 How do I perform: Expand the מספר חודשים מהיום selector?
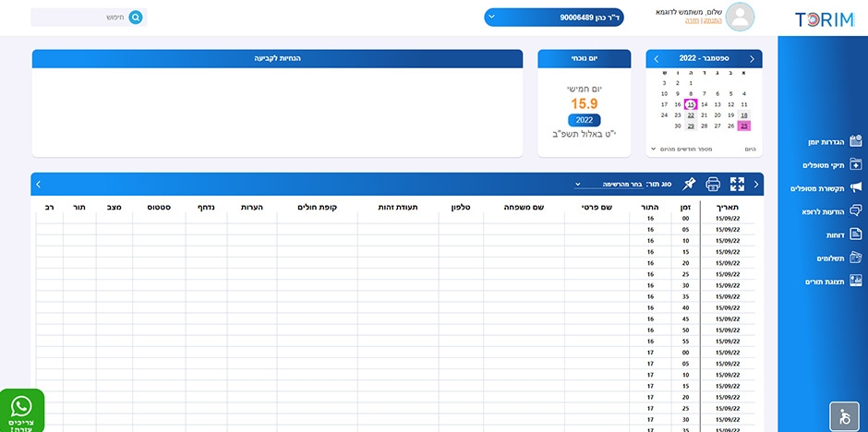coord(685,148)
